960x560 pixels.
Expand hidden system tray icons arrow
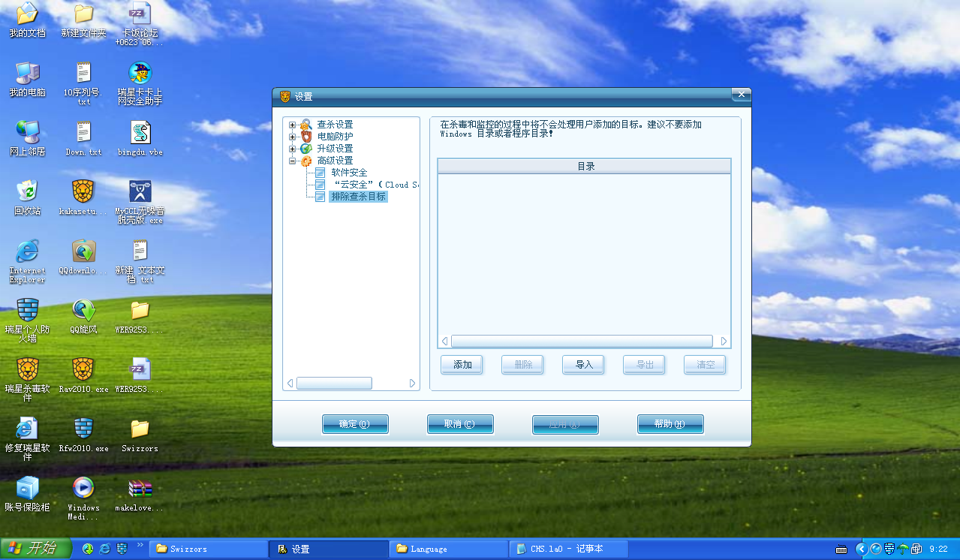point(861,549)
